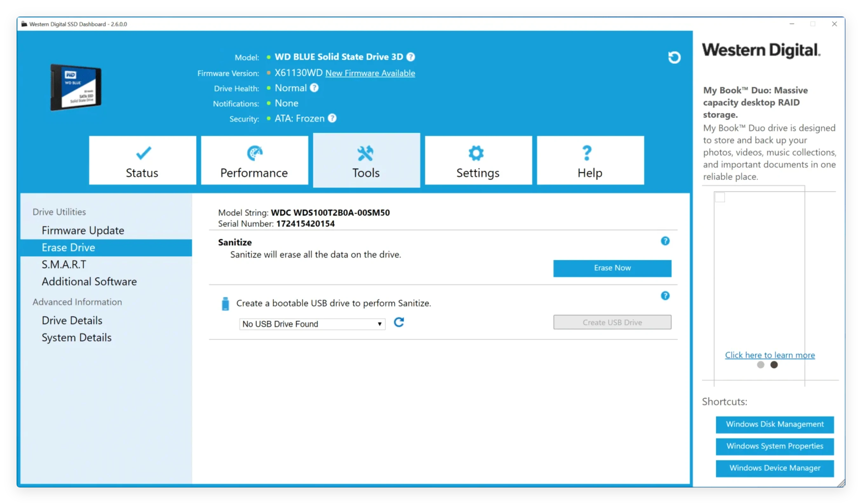Click the bootable USB section help icon

point(665,296)
